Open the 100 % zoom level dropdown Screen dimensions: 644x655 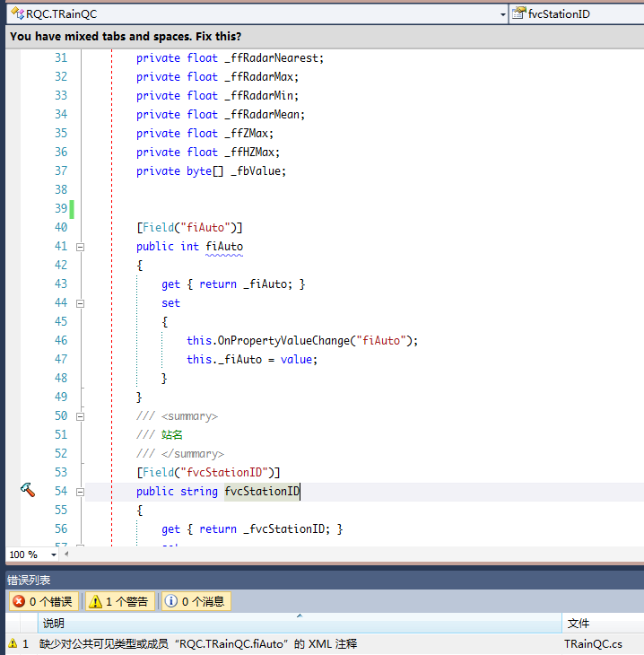(x=54, y=555)
